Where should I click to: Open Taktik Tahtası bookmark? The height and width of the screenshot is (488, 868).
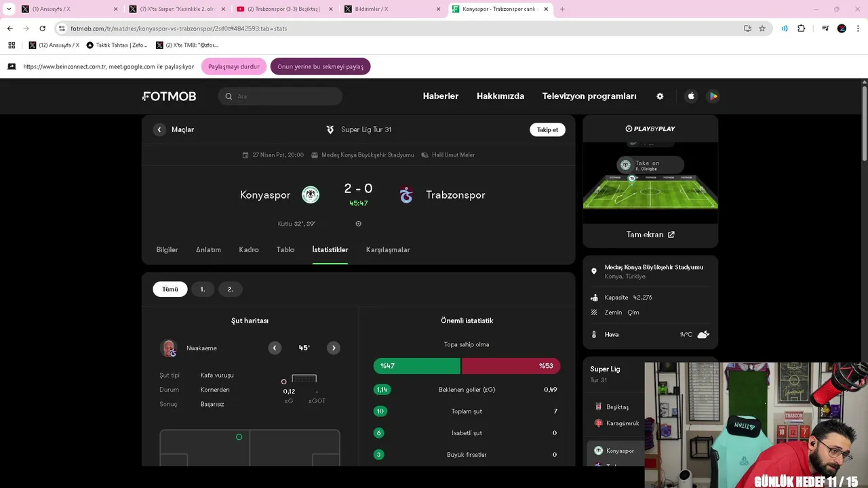point(117,45)
